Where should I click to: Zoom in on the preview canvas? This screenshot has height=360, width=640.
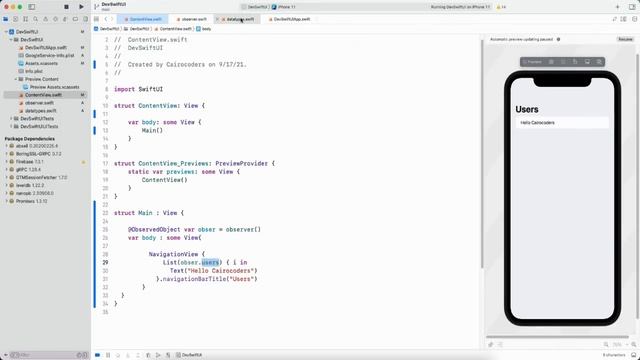[x=634, y=344]
